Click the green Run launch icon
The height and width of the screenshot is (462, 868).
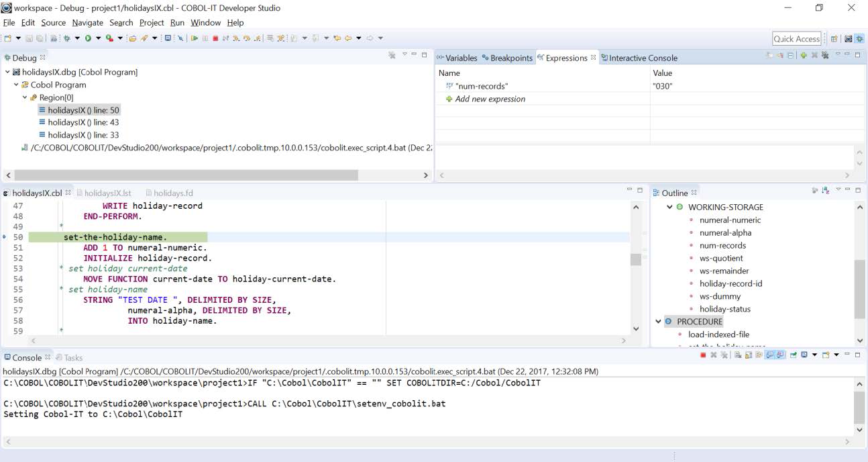[88, 38]
